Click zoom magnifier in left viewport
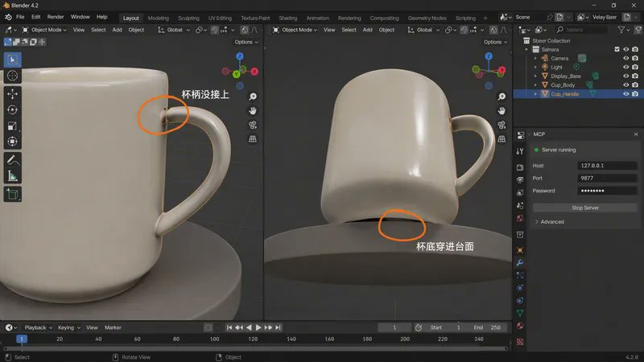 pos(253,97)
